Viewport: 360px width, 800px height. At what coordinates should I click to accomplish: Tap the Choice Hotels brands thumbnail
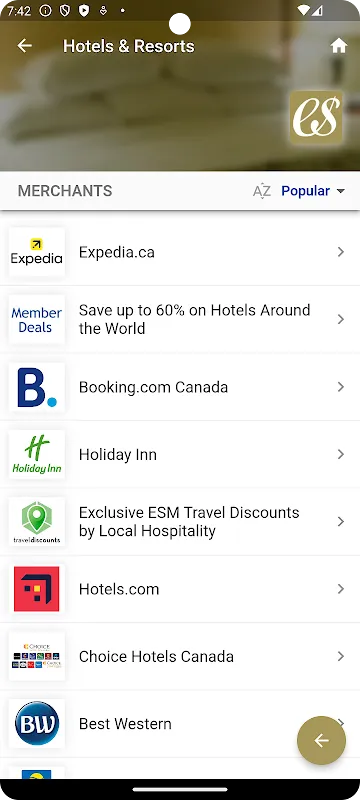37,656
